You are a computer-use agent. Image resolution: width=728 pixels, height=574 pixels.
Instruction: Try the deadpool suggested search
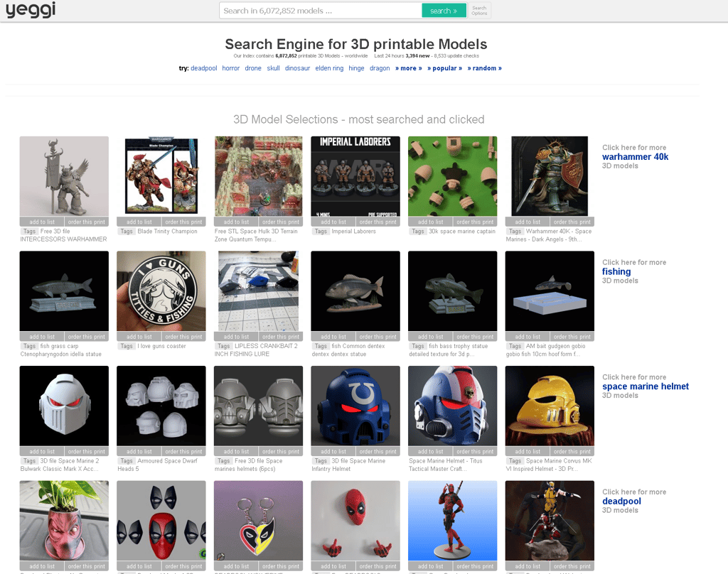tap(204, 68)
